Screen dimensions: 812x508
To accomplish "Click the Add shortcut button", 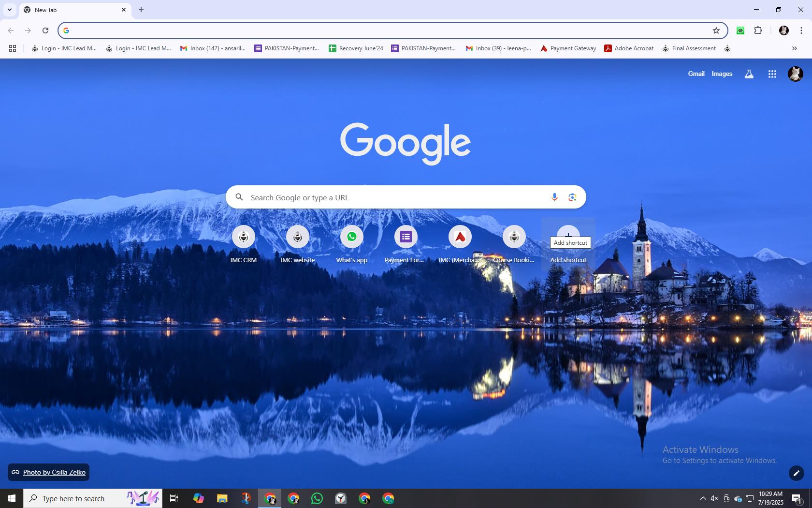I will pyautogui.click(x=568, y=245).
